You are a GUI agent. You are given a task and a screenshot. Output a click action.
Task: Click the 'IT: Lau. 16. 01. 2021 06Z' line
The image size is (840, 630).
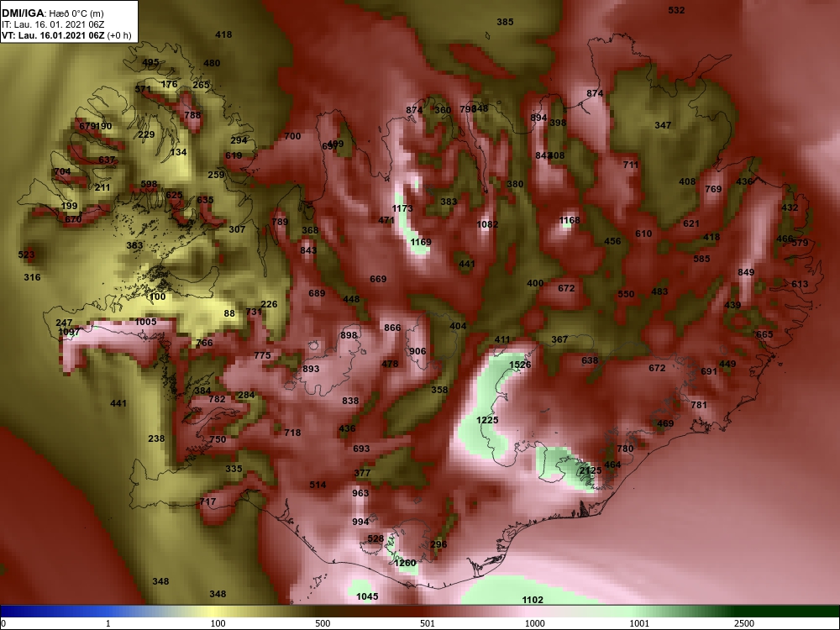(53, 24)
